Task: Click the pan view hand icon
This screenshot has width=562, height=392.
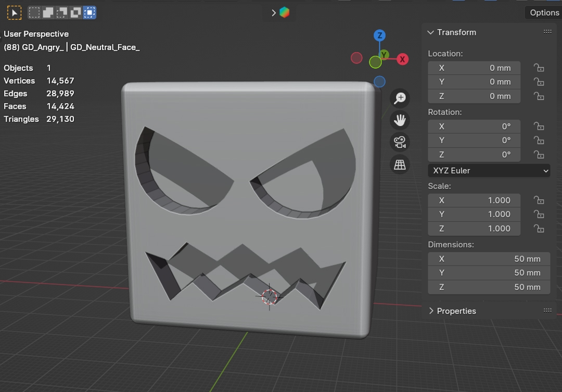Action: click(x=400, y=120)
